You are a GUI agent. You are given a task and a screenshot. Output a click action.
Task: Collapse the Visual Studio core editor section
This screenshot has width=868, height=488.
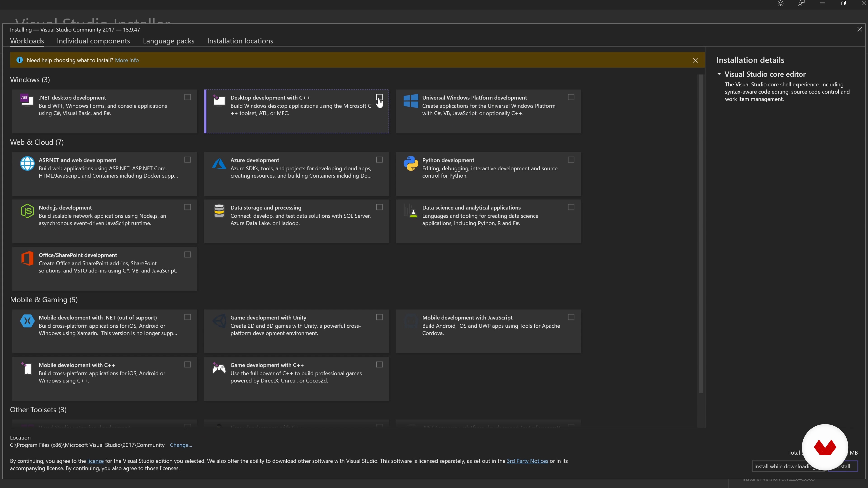(x=719, y=74)
